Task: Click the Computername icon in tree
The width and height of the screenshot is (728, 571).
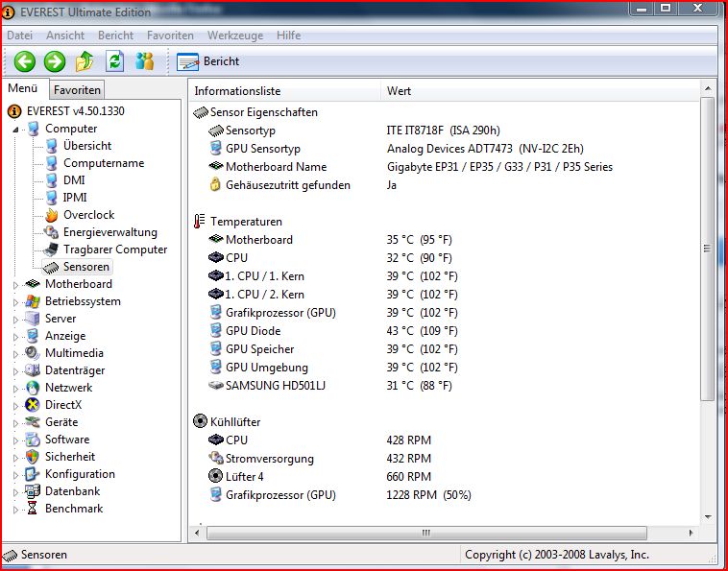Action: 51,163
